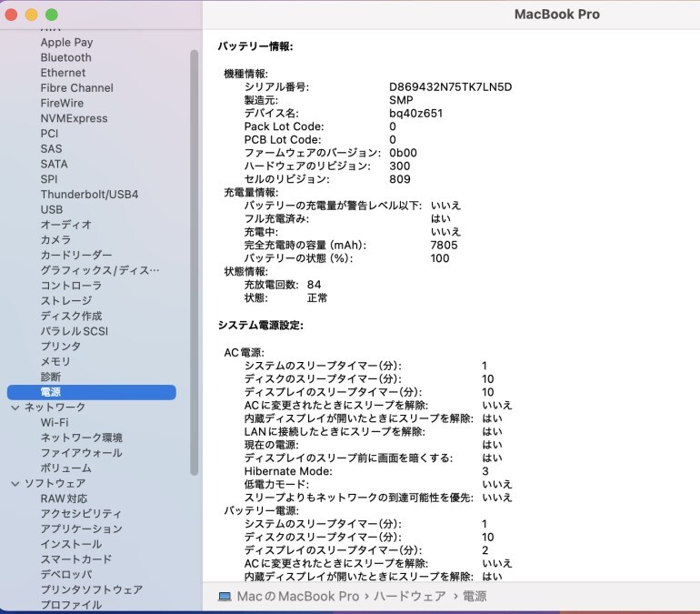700x614 pixels.
Task: Select プリンタソフトウェア in sidebar
Action: (92, 589)
